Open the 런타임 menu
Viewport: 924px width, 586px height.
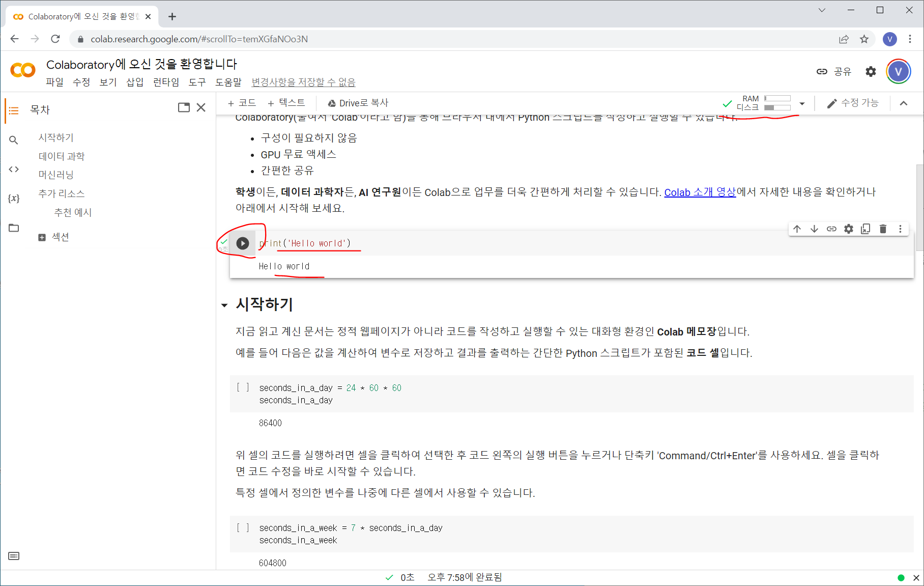pyautogui.click(x=166, y=82)
